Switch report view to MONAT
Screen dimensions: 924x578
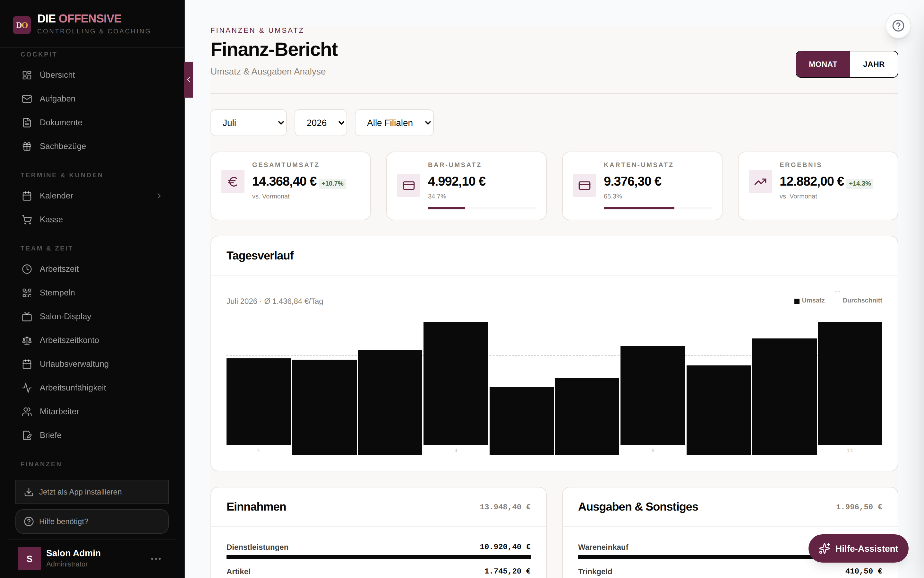[823, 64]
